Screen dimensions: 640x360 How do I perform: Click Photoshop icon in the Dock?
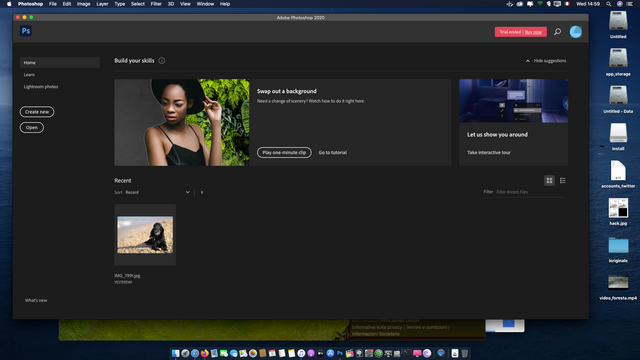pyautogui.click(x=340, y=353)
